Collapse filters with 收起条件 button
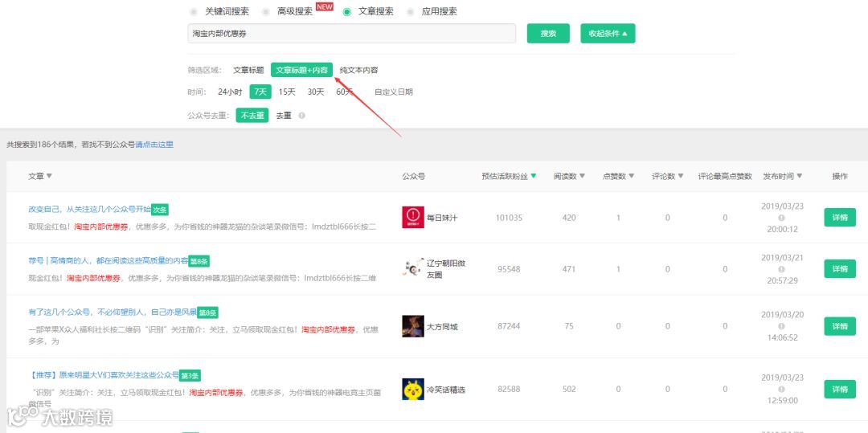 (x=608, y=33)
